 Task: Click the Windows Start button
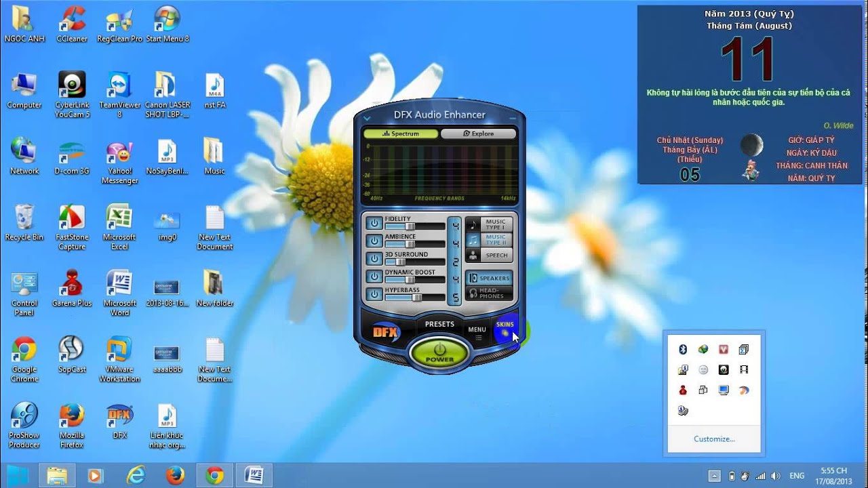(x=18, y=476)
